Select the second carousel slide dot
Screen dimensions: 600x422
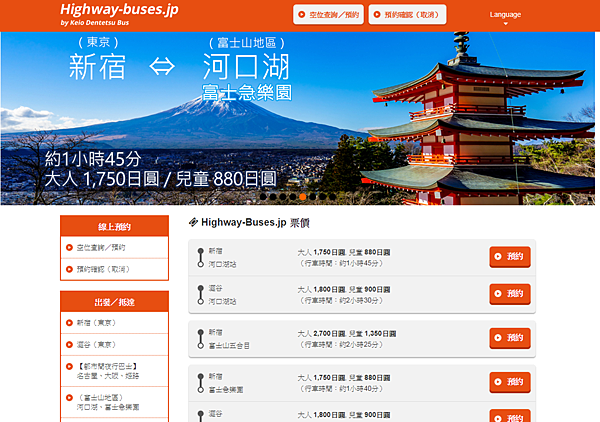(x=273, y=197)
